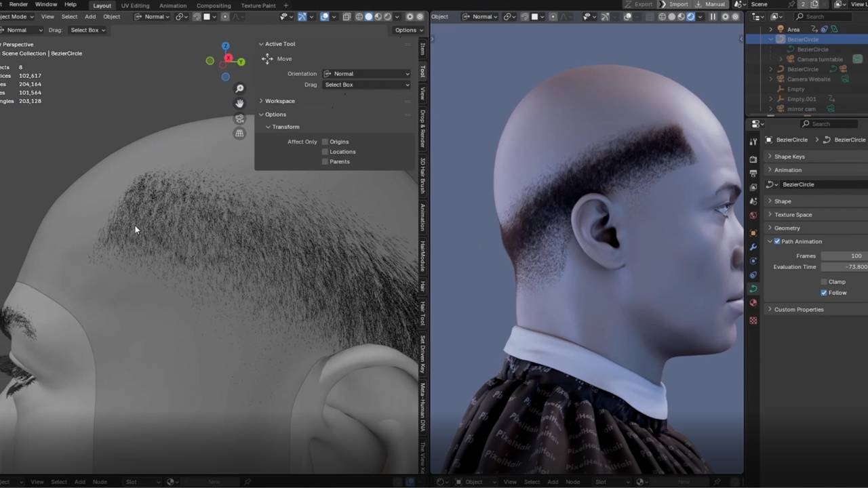
Task: Open the Help menu
Action: click(71, 5)
